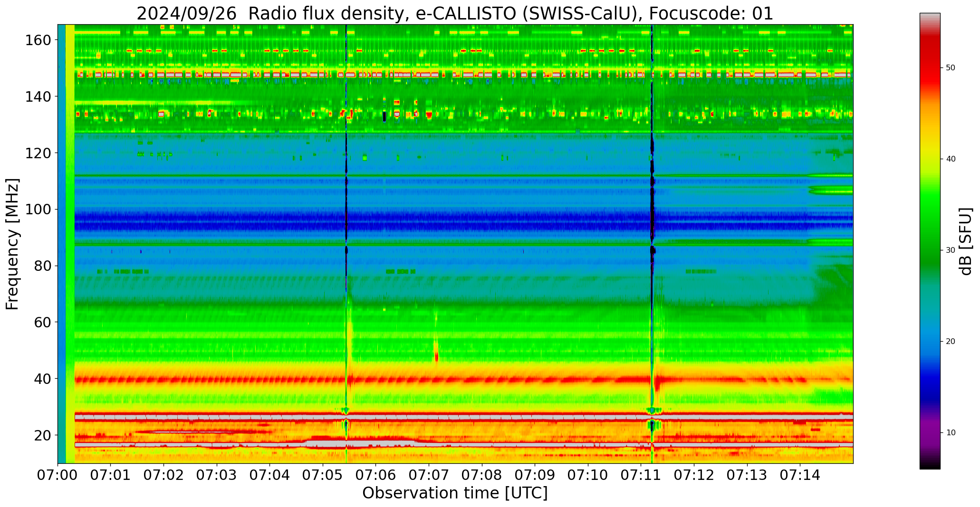
Task: Click the 07:03 time tick label
Action: [217, 475]
